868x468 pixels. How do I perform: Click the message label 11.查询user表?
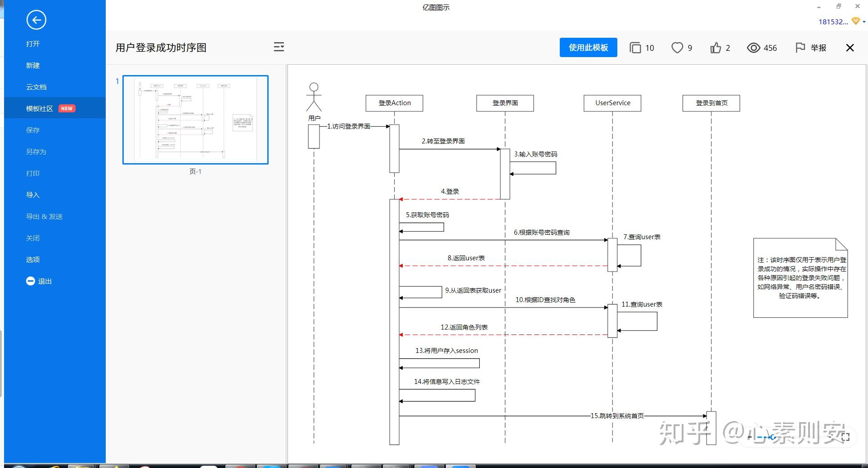coord(642,304)
